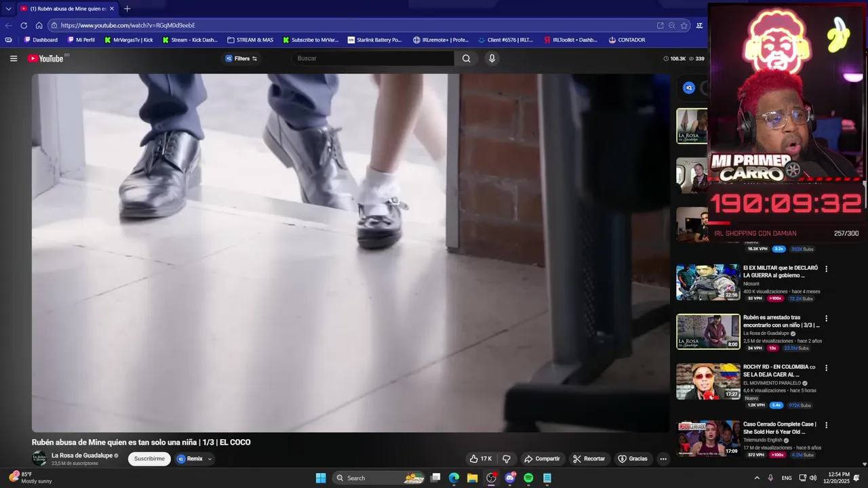Open the IRLremote+ bookmark
Screen dimensions: 868x488
441,40
